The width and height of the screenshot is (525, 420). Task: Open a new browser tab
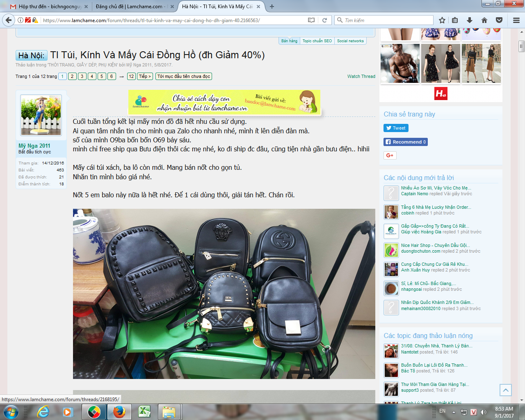272,7
